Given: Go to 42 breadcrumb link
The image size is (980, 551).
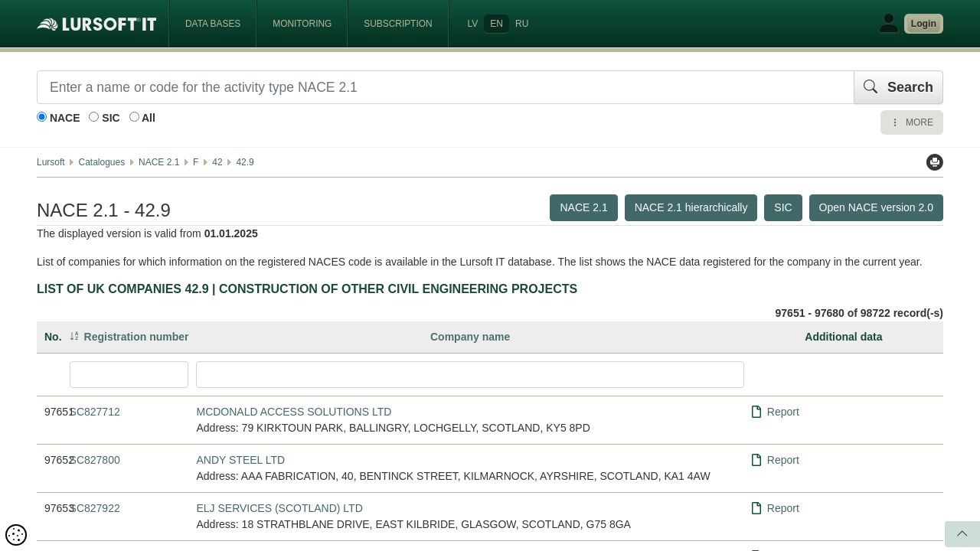Looking at the screenshot, I should coord(217,162).
